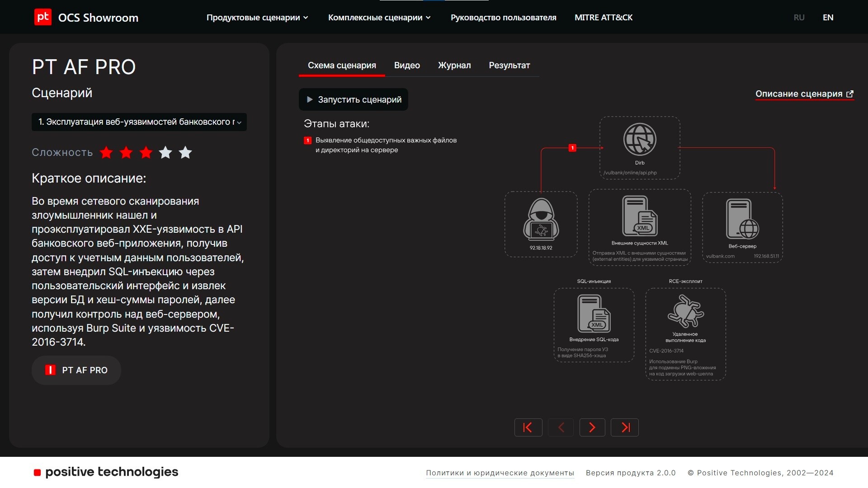
Task: Click the fourth white difficulty star
Action: (x=165, y=153)
